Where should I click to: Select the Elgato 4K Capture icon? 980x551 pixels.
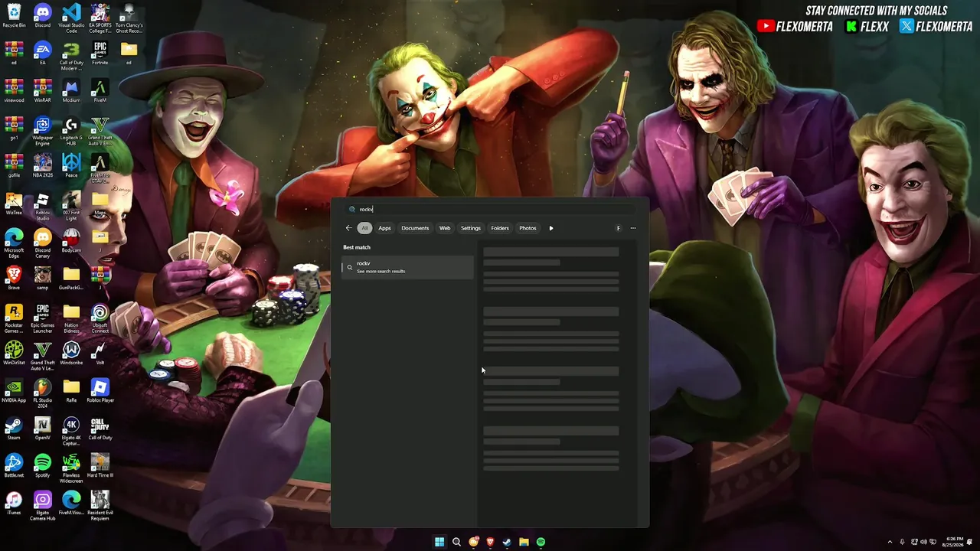pos(71,431)
